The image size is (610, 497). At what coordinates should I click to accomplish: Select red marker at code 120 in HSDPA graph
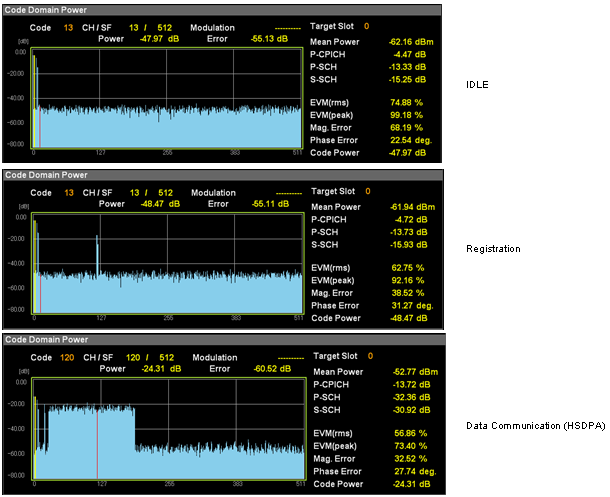coord(97,443)
